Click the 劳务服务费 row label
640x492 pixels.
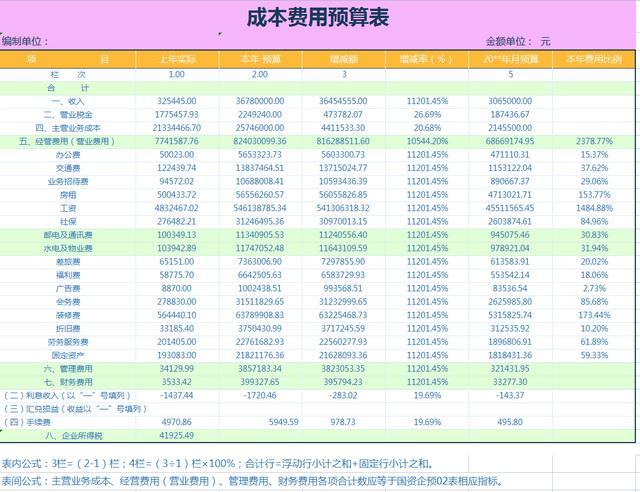[x=68, y=342]
